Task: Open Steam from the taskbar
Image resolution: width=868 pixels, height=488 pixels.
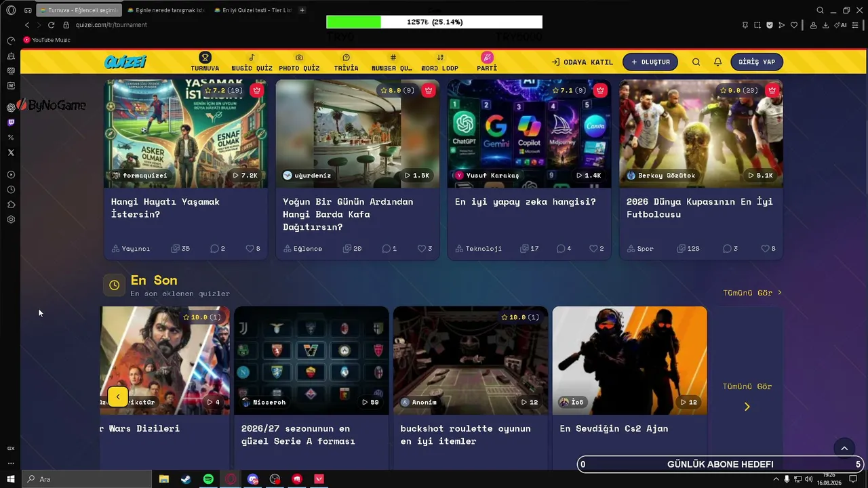Action: [186, 479]
